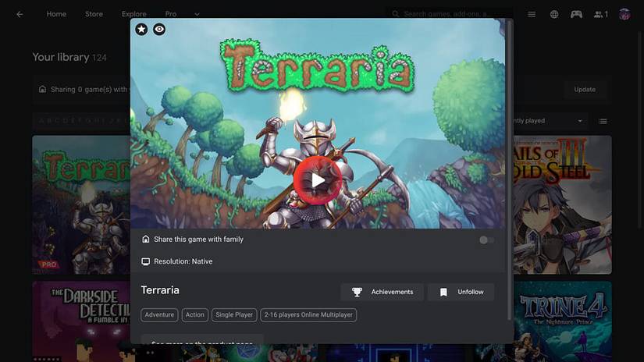The width and height of the screenshot is (644, 362).
Task: Click the search magnifier icon
Action: 396,14
